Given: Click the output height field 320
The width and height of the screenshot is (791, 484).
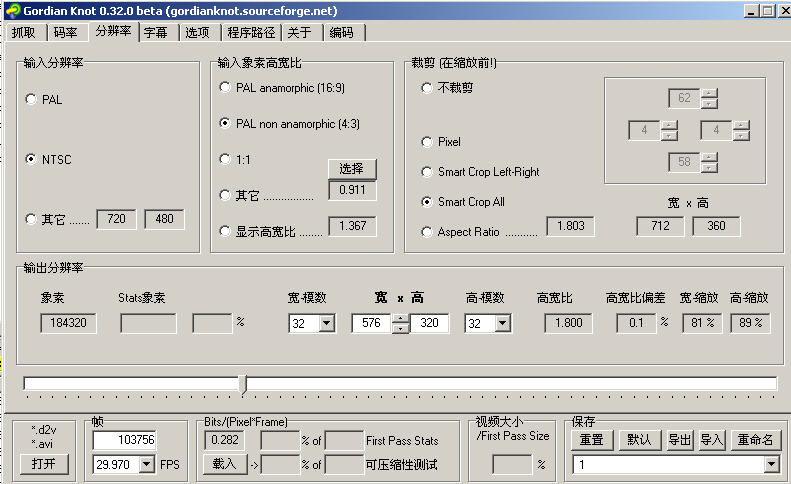Looking at the screenshot, I should (429, 323).
